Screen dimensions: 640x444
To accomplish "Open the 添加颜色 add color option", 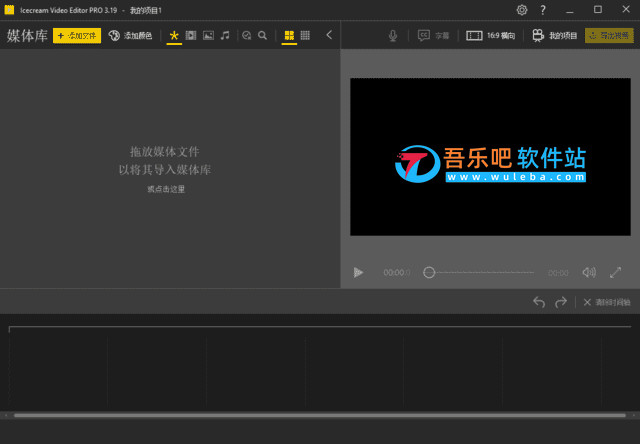I will (130, 36).
